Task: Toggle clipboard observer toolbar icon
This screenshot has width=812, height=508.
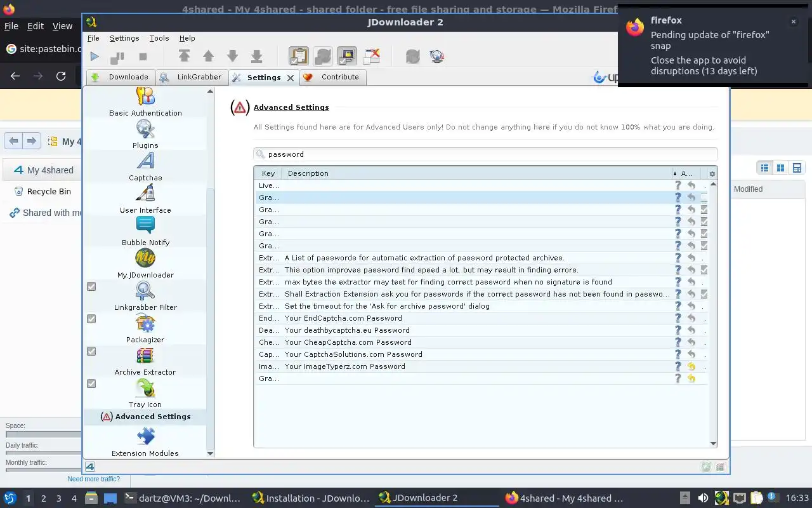Action: (x=299, y=57)
